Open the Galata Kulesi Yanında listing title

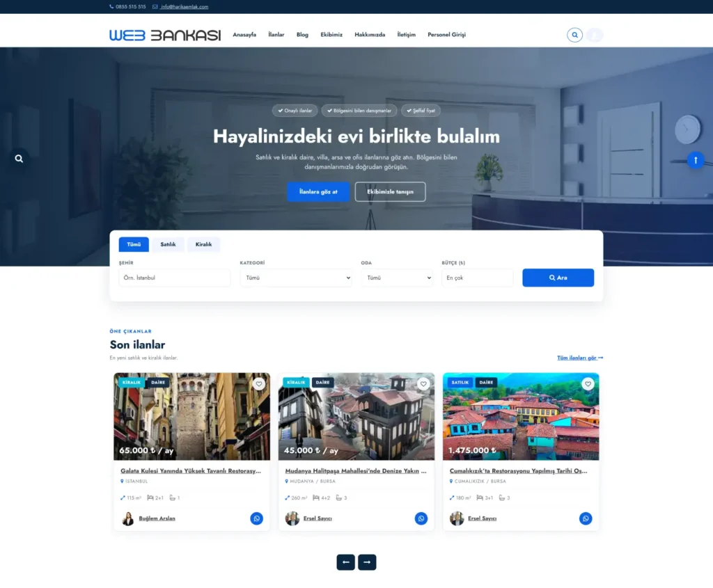coord(191,471)
